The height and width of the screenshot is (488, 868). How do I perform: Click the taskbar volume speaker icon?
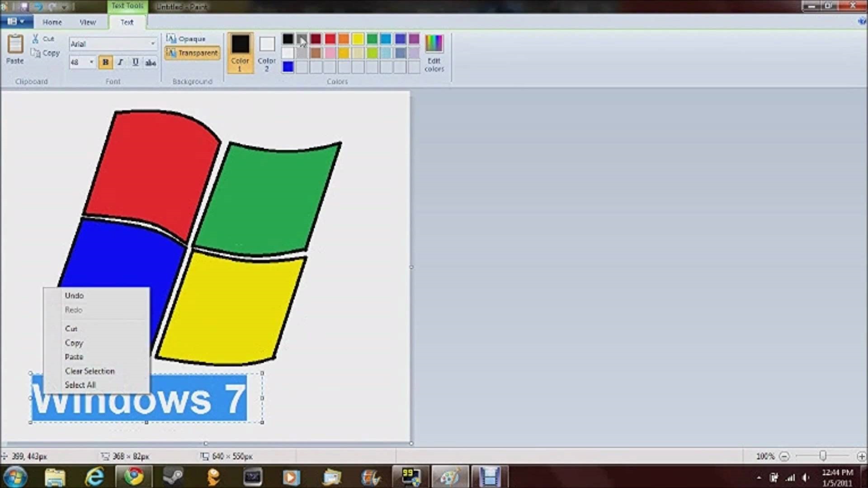pos(806,478)
